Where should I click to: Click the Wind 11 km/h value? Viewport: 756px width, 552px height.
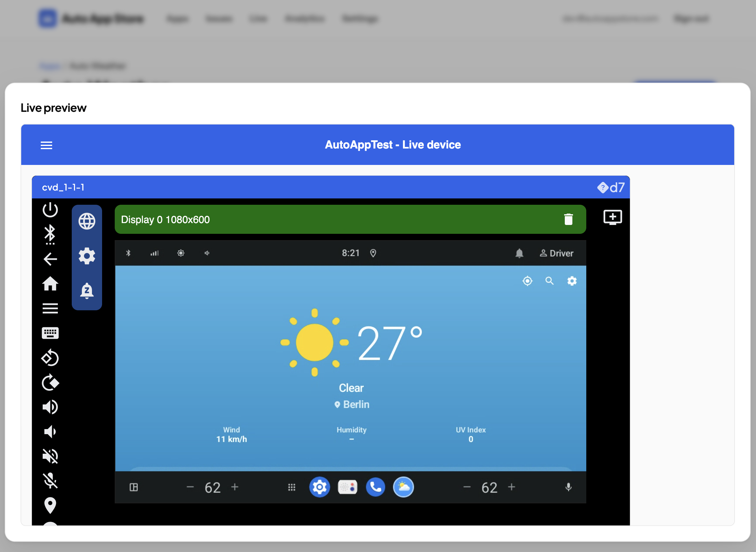click(x=232, y=439)
